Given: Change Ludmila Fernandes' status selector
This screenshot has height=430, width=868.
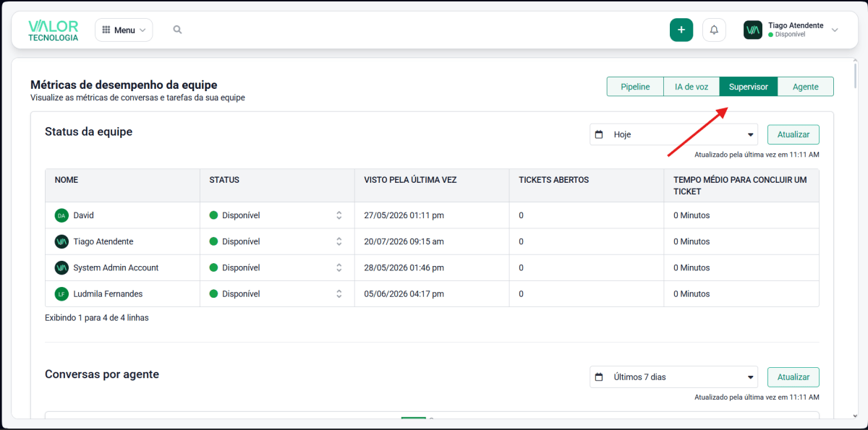Looking at the screenshot, I should click(x=277, y=294).
